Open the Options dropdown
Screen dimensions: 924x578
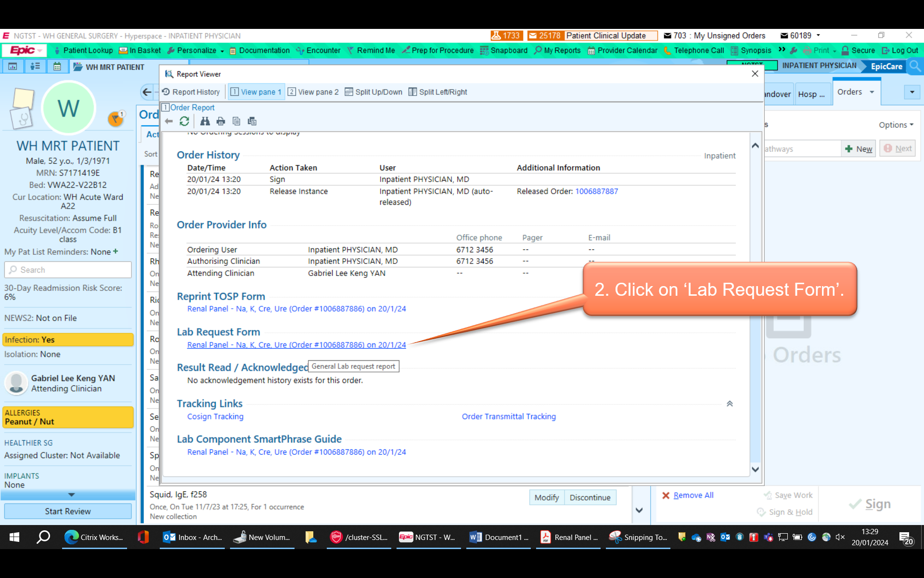(x=896, y=125)
